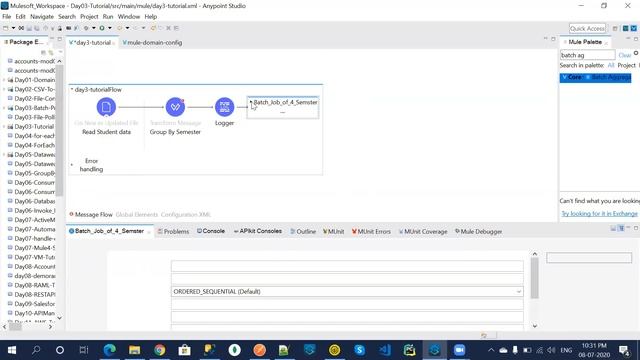Open Google Chrome from the taskbar
Viewport: 640px width, 360px height.
160,350
